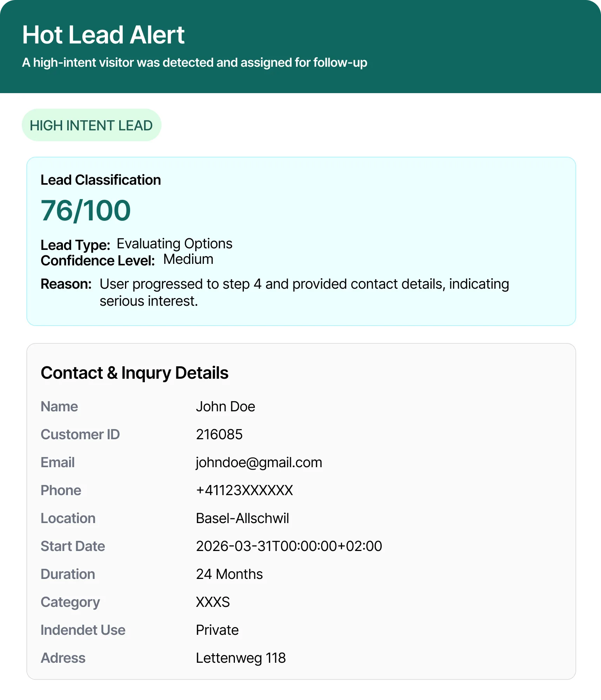Select the Evaluating Options lead type
This screenshot has height=700, width=601.
pyautogui.click(x=175, y=244)
